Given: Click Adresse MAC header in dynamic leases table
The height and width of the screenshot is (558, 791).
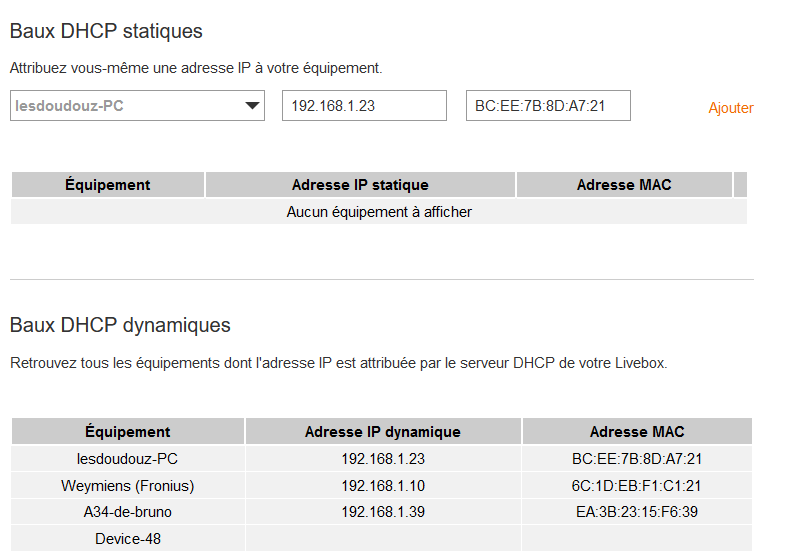Looking at the screenshot, I should point(637,432).
